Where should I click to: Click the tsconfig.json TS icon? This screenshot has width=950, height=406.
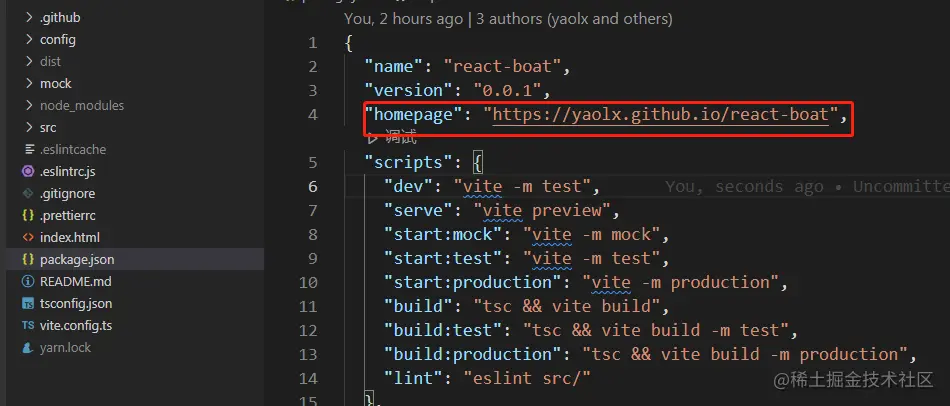[28, 303]
